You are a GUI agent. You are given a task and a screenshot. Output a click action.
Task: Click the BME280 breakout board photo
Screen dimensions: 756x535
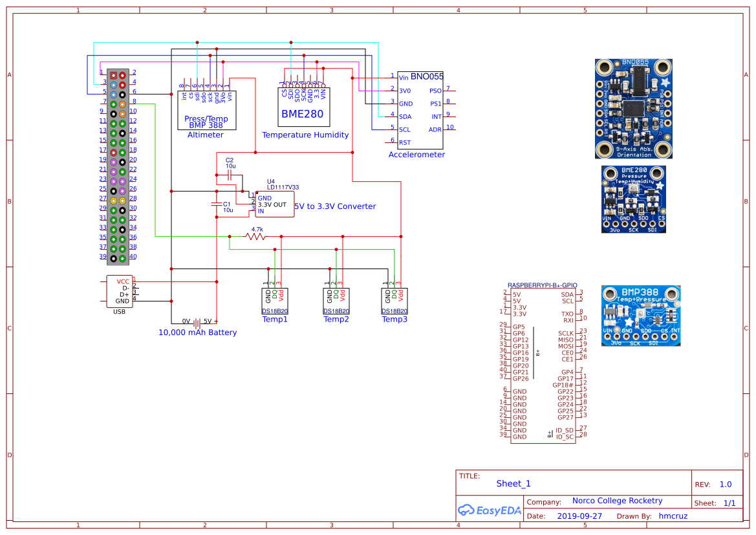[633, 199]
